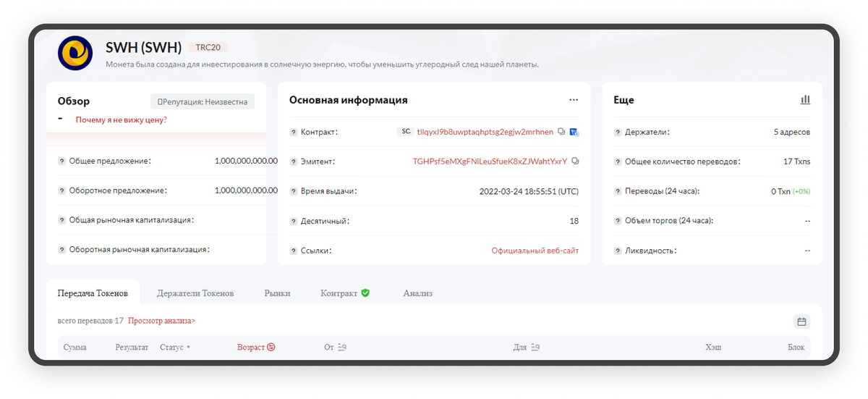Click help icon next to Десятичный

[294, 221]
